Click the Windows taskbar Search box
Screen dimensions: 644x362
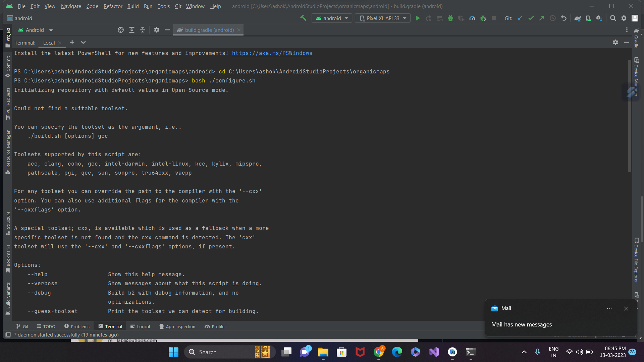(x=230, y=352)
